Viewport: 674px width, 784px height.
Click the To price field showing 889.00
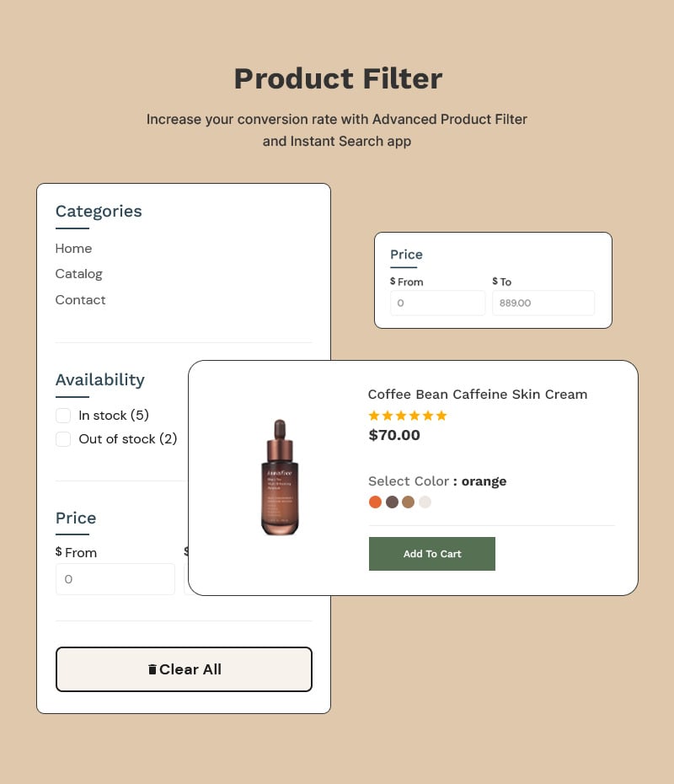click(543, 302)
